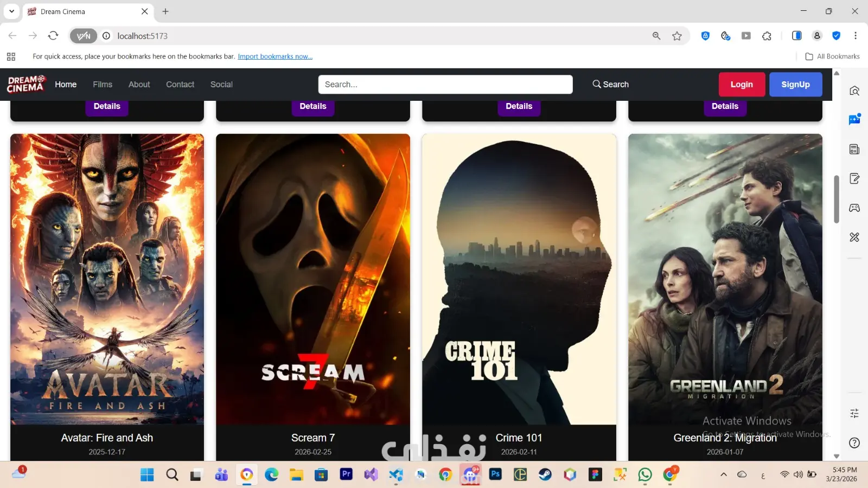
Task: Open the Social nav item
Action: (x=221, y=85)
